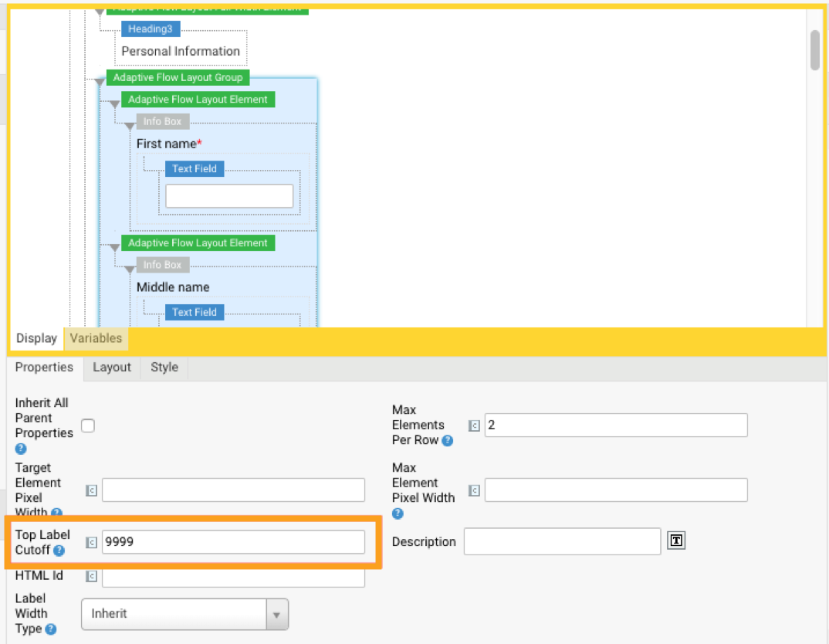Click help icon for Label Width Type
The width and height of the screenshot is (829, 644).
(x=51, y=629)
